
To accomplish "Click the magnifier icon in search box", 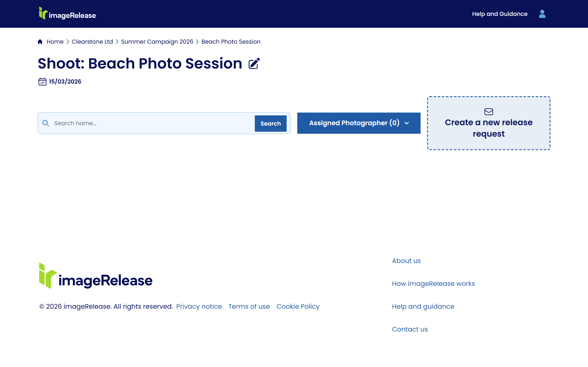I will click(x=46, y=123).
